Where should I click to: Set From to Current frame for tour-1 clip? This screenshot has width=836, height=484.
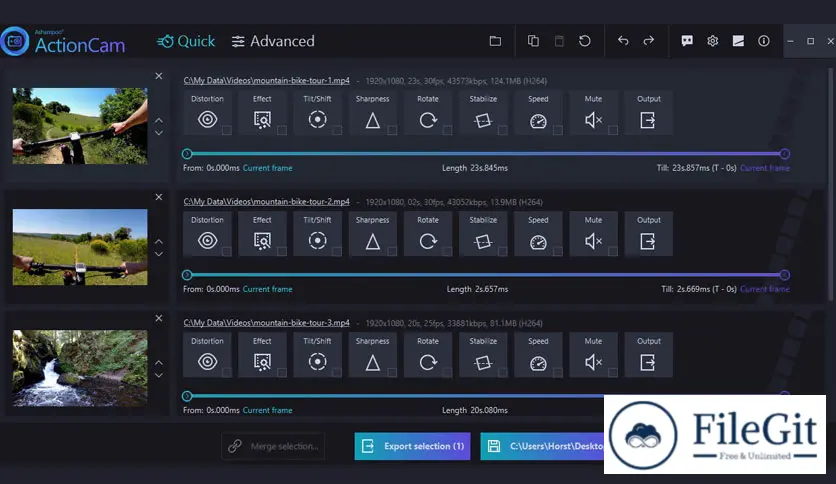coord(268,168)
